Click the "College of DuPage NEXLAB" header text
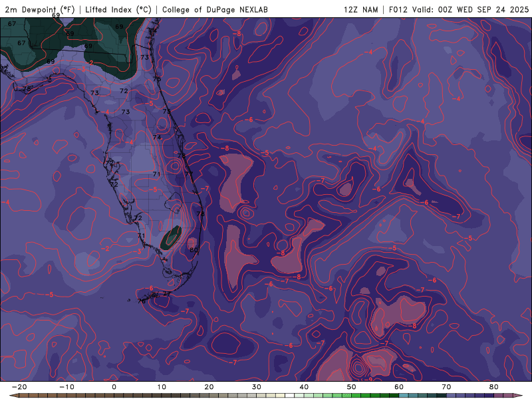This screenshot has width=532, height=399. click(x=215, y=9)
